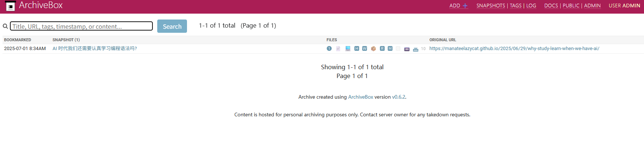Screen dimensions: 644x148
Task: Switch to PUBLIC view
Action: click(x=571, y=6)
